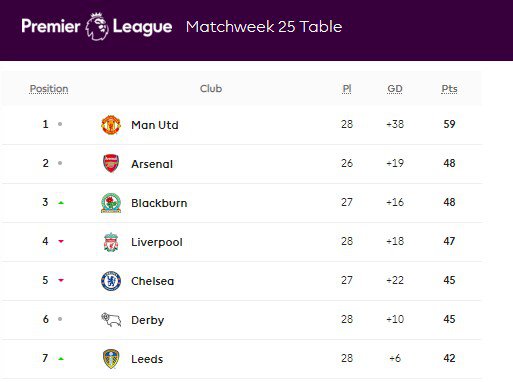
Task: Click the Leeds club crest
Action: click(x=111, y=359)
